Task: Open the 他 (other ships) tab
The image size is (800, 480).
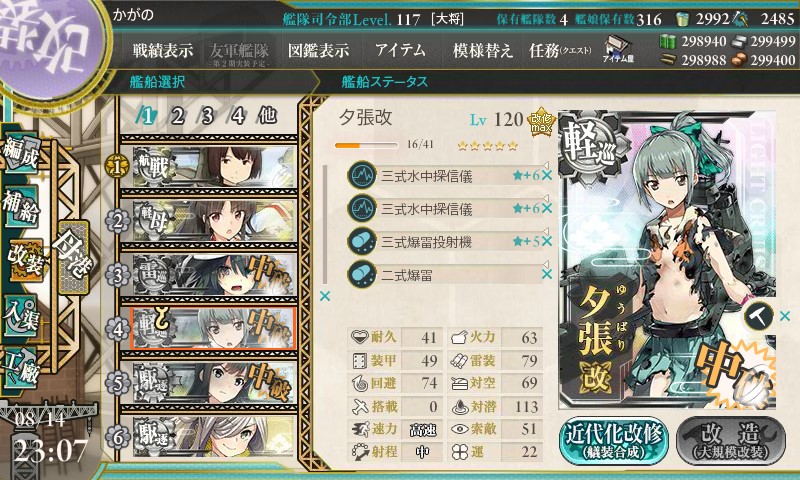Action: (x=267, y=116)
